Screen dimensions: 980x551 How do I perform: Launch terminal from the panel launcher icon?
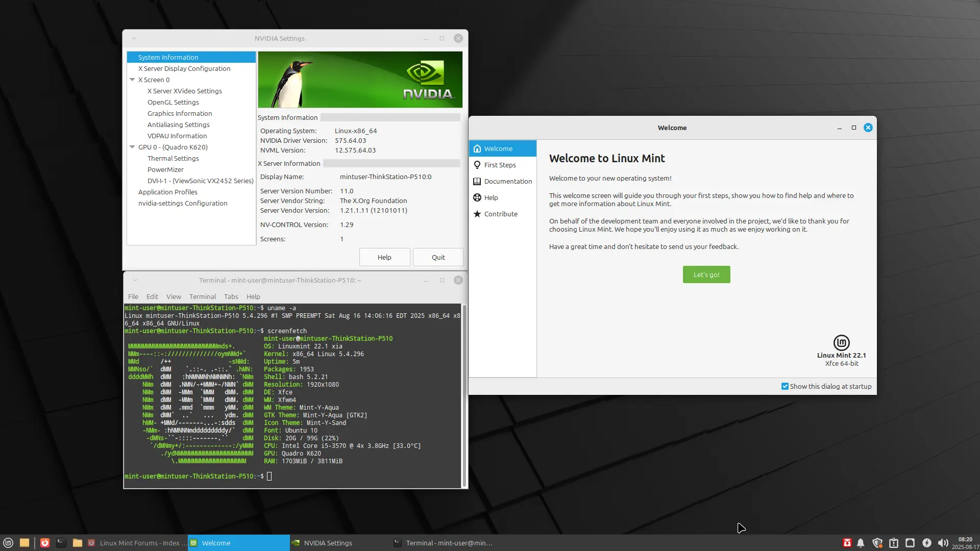point(61,543)
